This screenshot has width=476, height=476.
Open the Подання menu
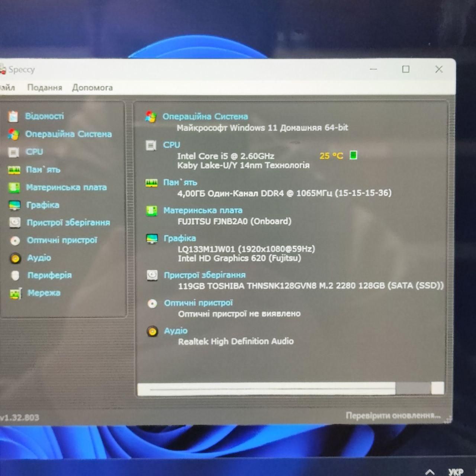(x=45, y=88)
